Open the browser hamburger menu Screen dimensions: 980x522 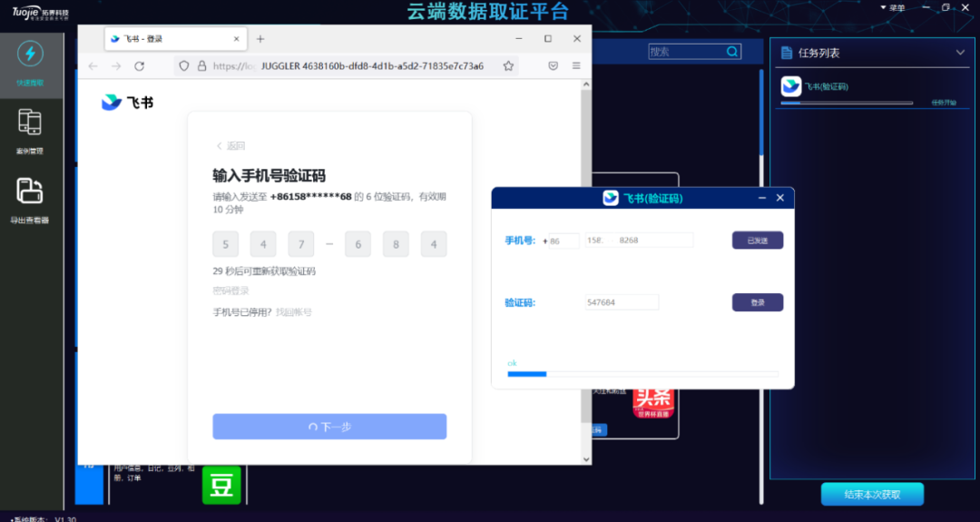coord(576,65)
